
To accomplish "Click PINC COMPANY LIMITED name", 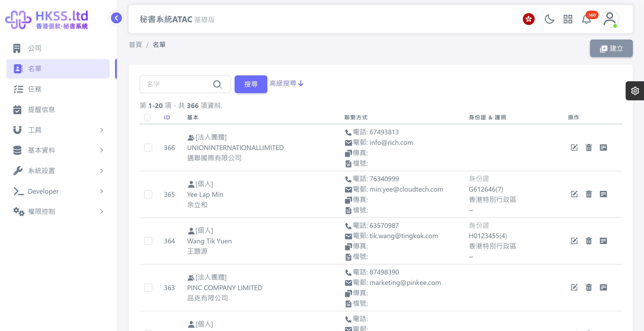I will [x=224, y=288].
